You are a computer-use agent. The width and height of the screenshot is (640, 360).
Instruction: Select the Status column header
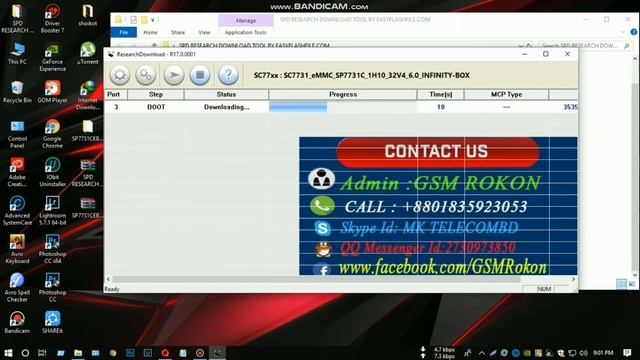point(226,94)
